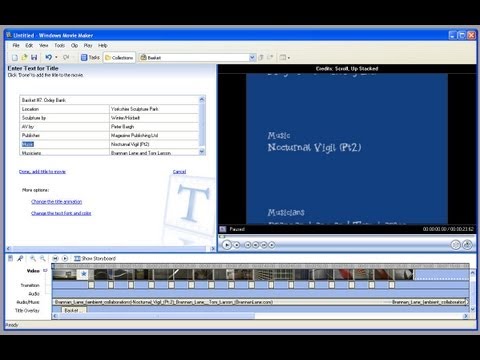Screen dimensions: 480x360
Task: Select the 'Nocturnal Vigil (Pt2)' cell
Action: coord(154,144)
